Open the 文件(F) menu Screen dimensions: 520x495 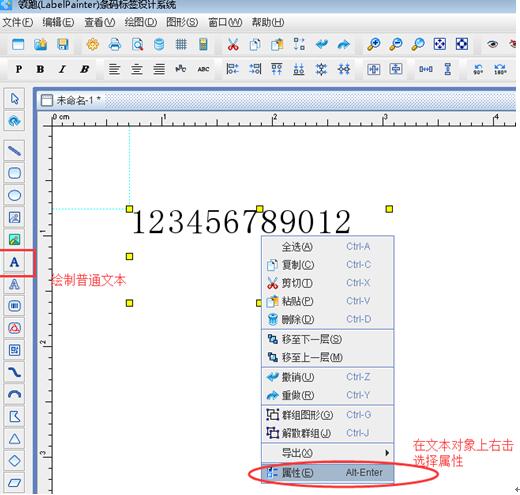pos(18,22)
